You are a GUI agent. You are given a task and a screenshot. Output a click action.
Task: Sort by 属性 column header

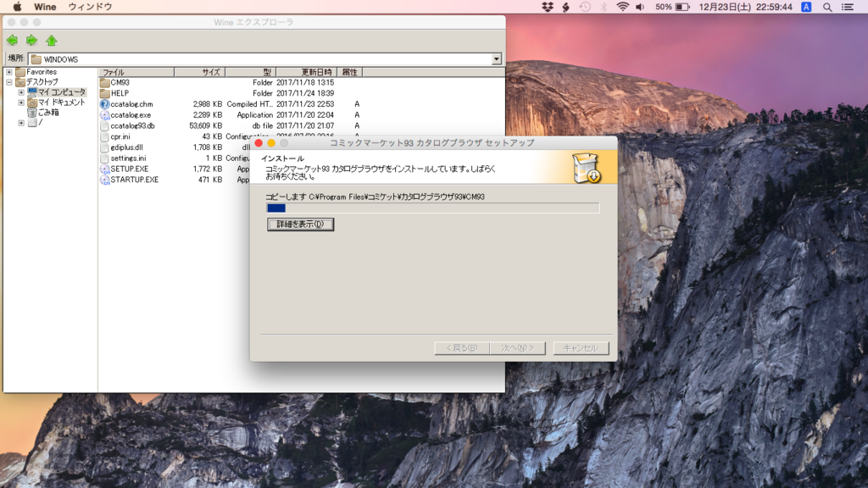(x=349, y=72)
